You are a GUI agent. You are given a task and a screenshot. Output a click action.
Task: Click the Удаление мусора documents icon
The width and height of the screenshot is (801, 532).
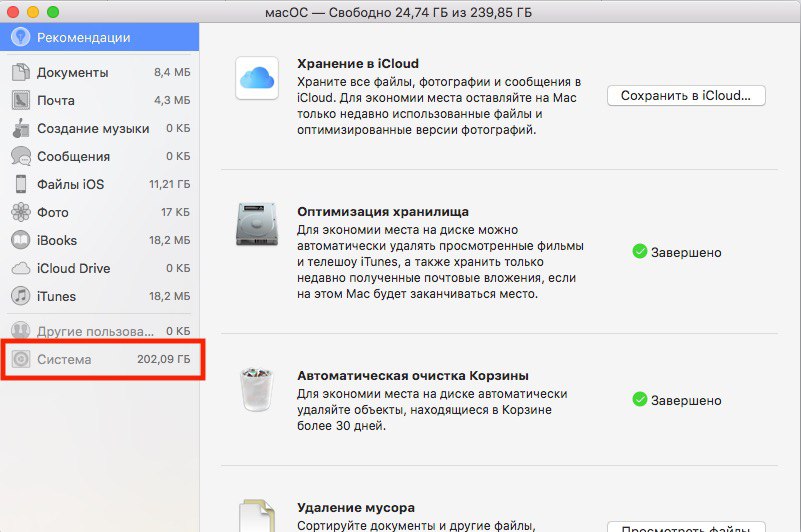coord(257,516)
